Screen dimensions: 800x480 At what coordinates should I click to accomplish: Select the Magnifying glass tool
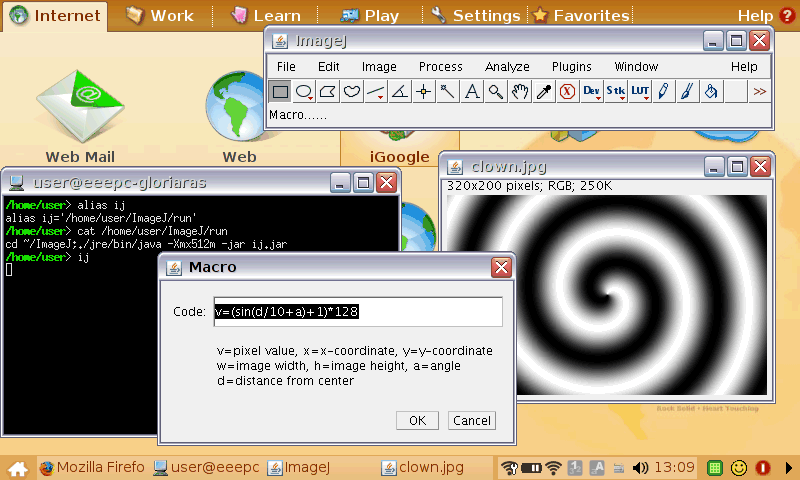click(x=496, y=92)
